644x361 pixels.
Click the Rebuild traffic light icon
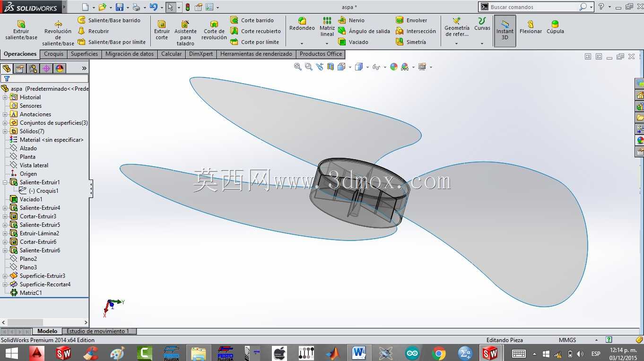188,7
